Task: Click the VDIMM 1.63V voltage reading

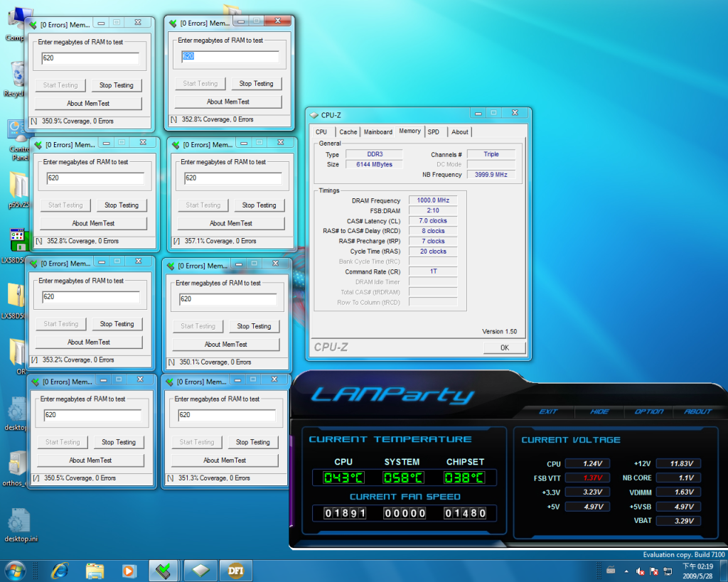Action: (x=678, y=492)
